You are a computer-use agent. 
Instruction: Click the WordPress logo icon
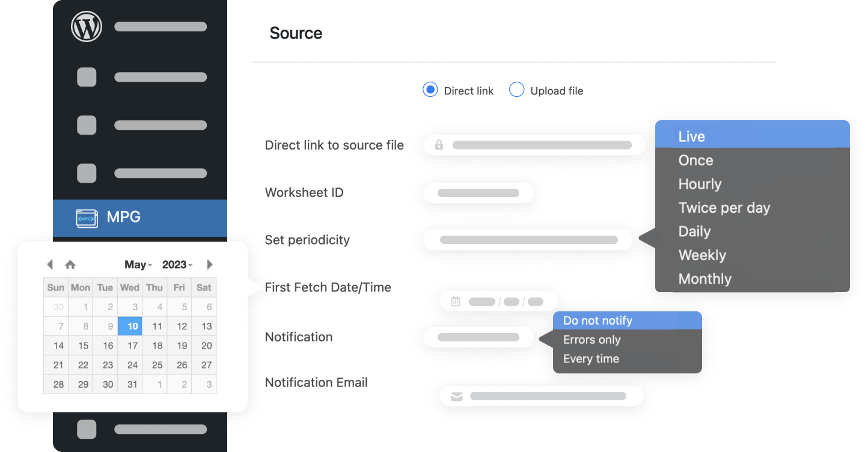(86, 26)
